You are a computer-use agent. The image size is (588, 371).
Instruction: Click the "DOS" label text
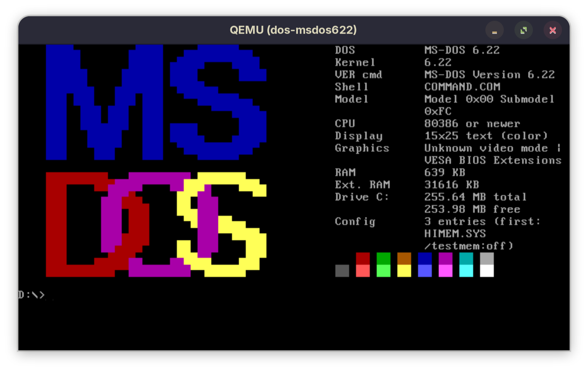345,50
